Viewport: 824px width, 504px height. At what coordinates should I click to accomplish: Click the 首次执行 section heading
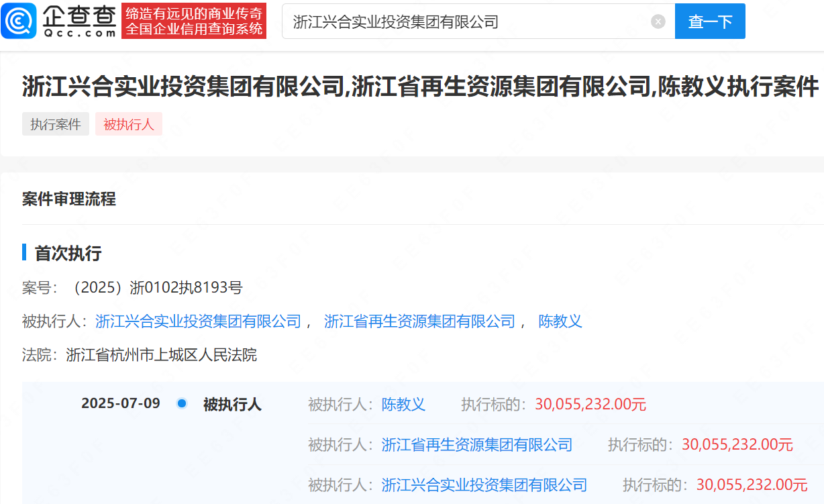[x=68, y=254]
